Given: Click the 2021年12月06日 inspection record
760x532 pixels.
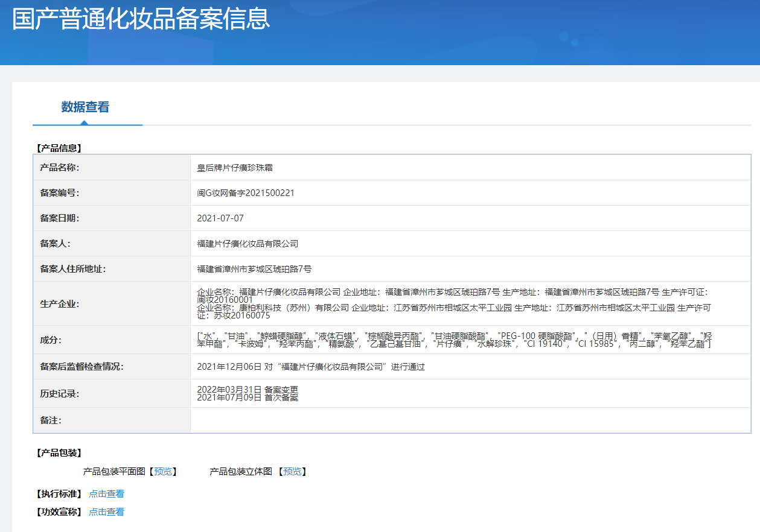Looking at the screenshot, I should click(311, 367).
